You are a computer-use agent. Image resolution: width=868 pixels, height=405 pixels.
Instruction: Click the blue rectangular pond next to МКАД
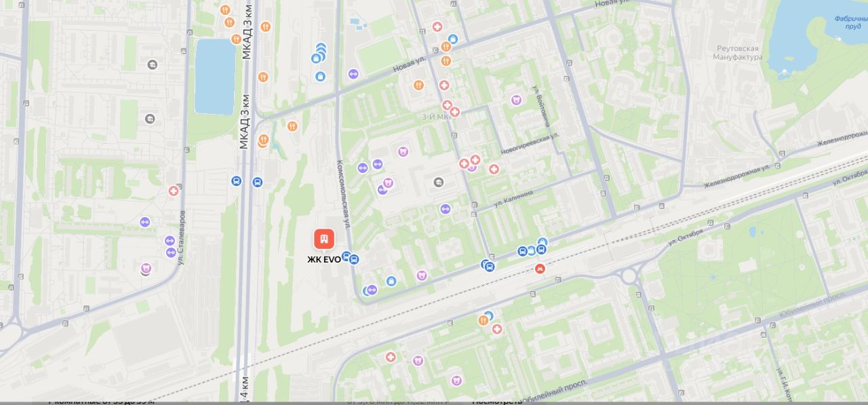pos(214,76)
